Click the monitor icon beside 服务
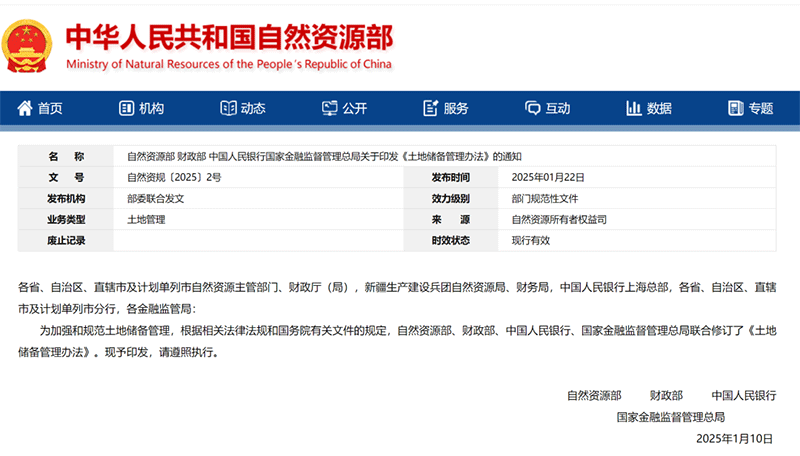 pyautogui.click(x=429, y=109)
